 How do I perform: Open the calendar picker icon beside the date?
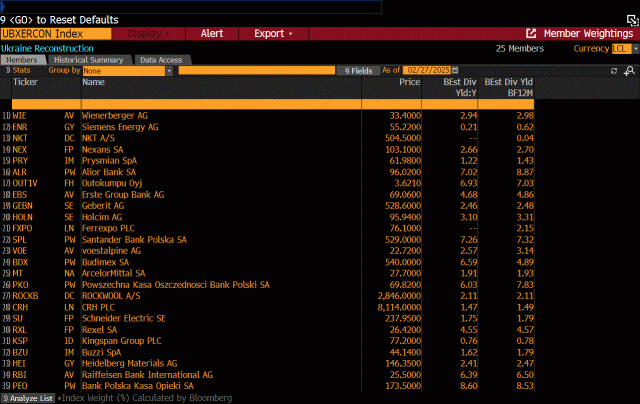coord(455,70)
